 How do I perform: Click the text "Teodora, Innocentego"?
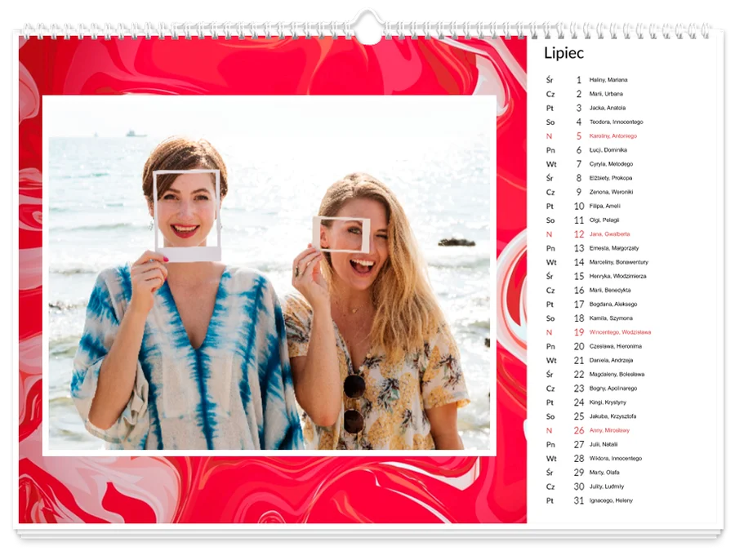(616, 122)
